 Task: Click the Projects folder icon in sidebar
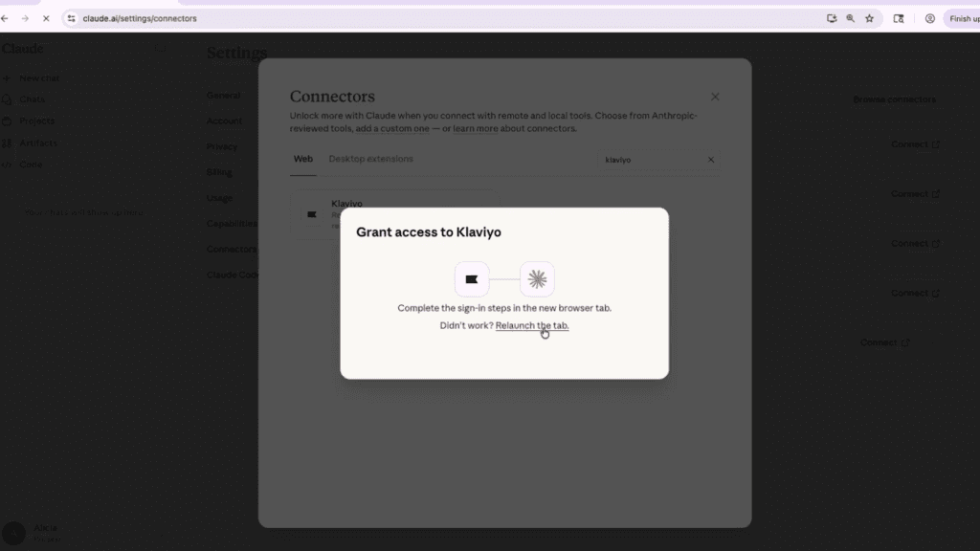[x=7, y=121]
